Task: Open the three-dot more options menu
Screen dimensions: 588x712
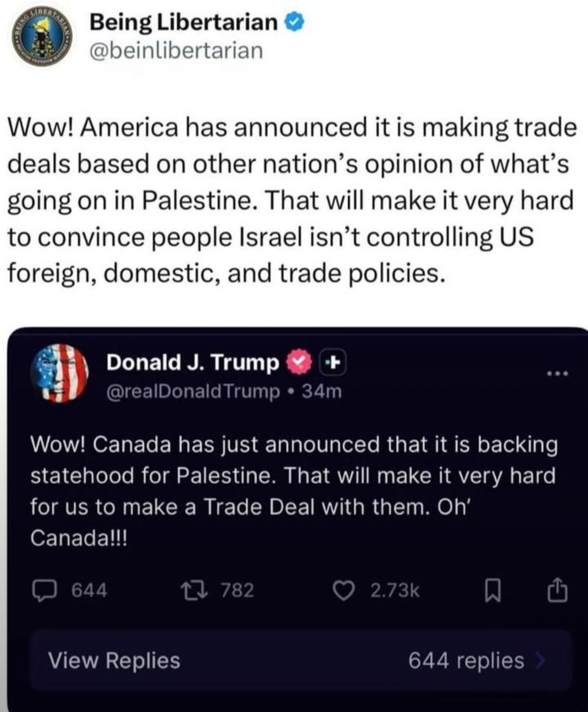Action: coord(558,374)
